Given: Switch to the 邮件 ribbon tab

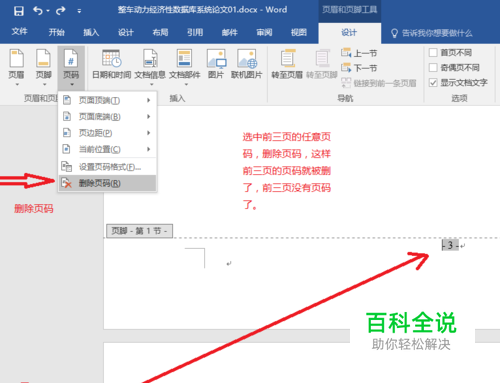Looking at the screenshot, I should tap(230, 32).
